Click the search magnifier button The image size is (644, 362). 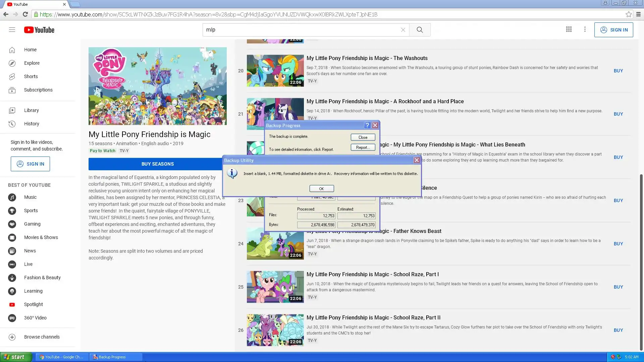tap(420, 30)
